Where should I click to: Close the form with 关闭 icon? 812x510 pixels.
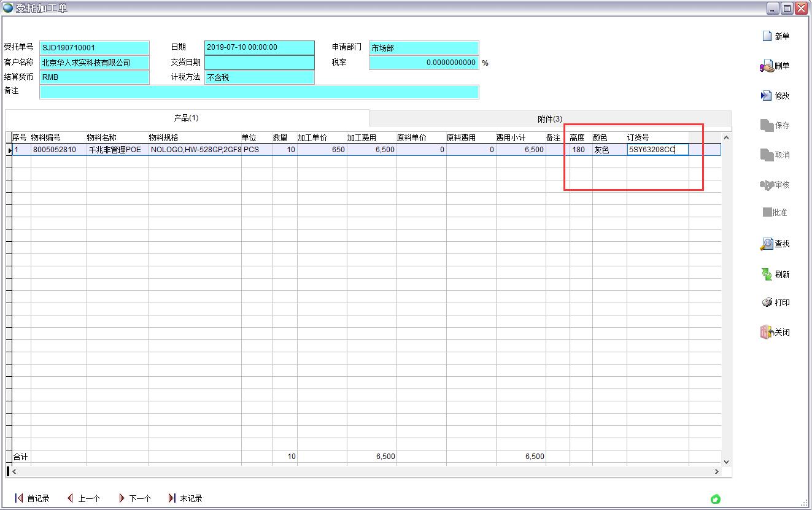[x=767, y=332]
